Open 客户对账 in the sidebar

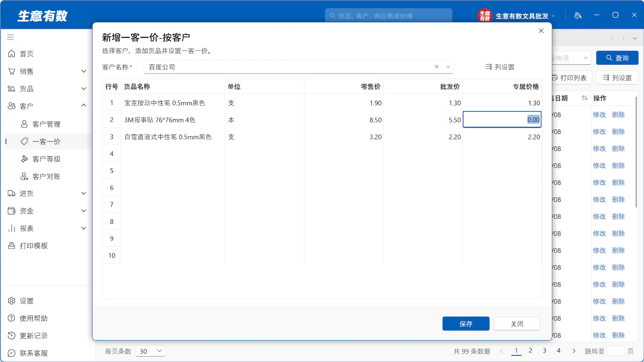click(46, 176)
